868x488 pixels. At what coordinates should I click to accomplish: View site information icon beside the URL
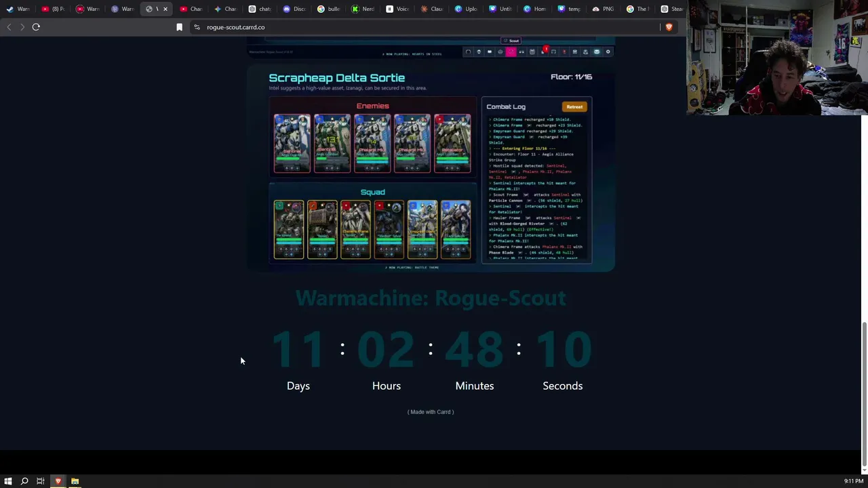[197, 27]
